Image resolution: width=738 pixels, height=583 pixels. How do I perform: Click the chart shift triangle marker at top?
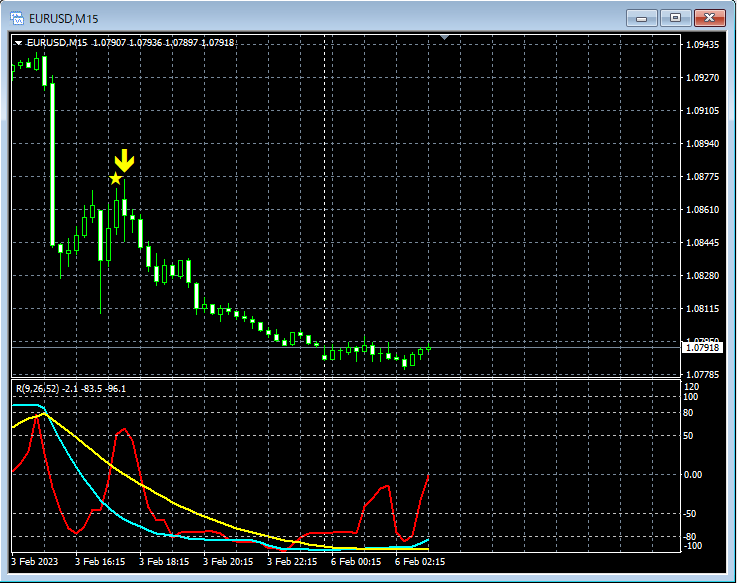point(444,37)
